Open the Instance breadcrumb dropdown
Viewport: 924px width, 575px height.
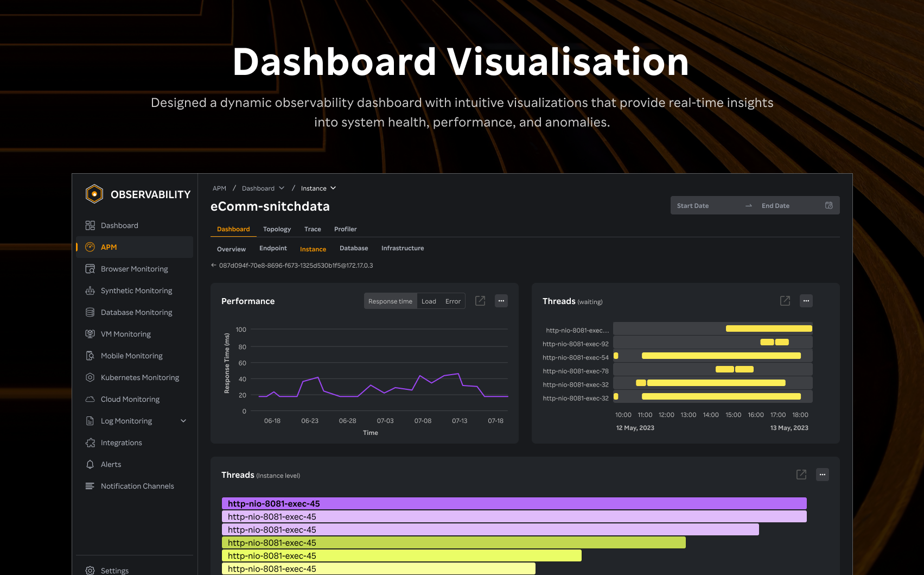pos(334,188)
